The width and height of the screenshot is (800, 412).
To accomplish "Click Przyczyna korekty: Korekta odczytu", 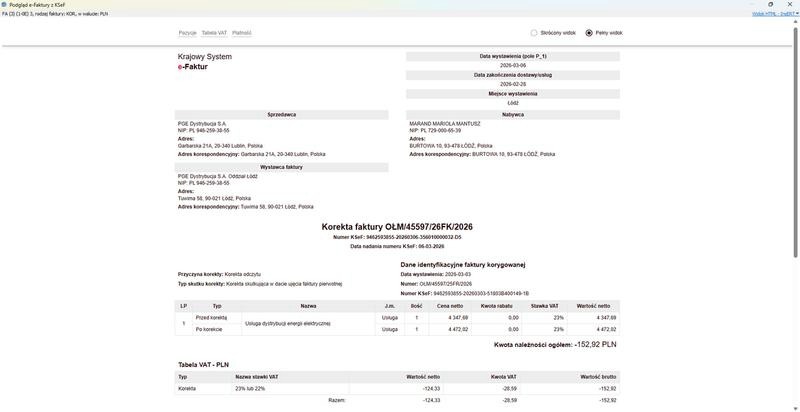I will [219, 274].
